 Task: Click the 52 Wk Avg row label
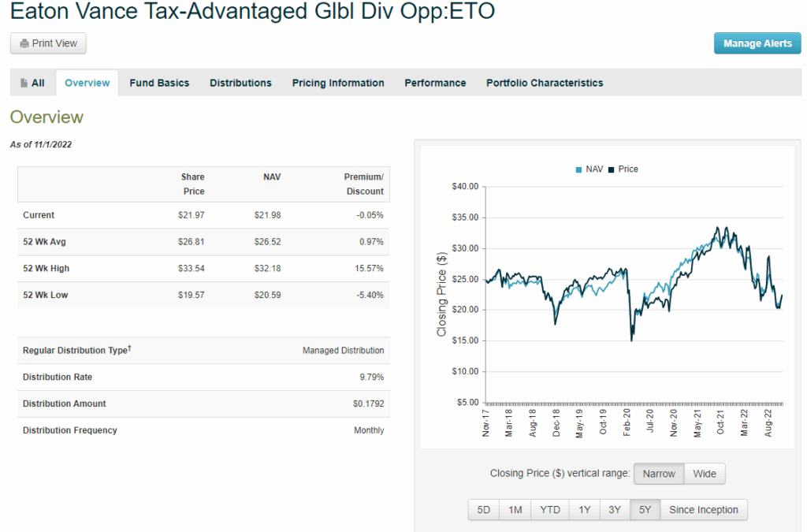coord(44,242)
